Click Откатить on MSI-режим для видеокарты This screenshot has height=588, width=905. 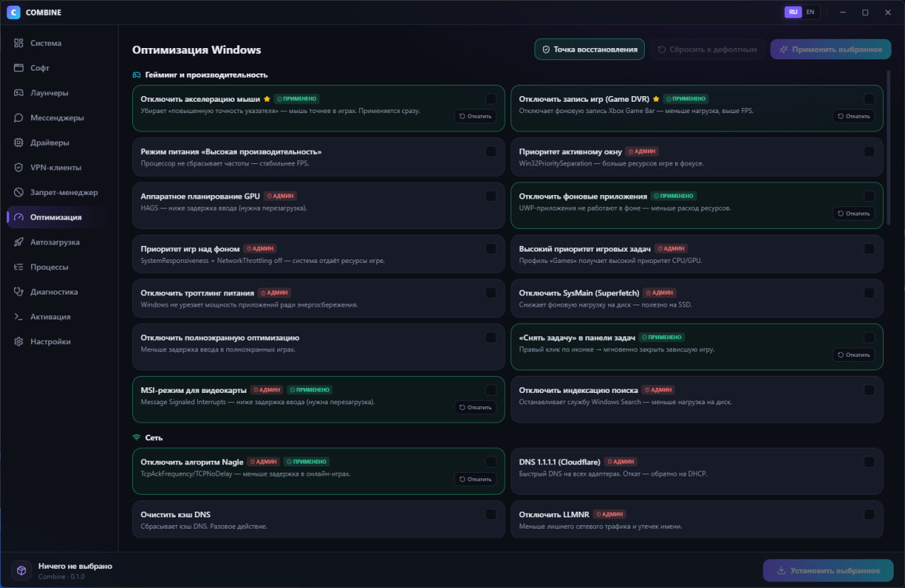coord(475,407)
